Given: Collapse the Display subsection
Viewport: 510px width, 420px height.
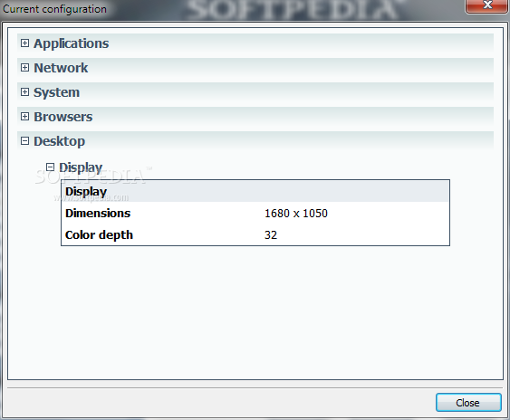Looking at the screenshot, I should (50, 167).
